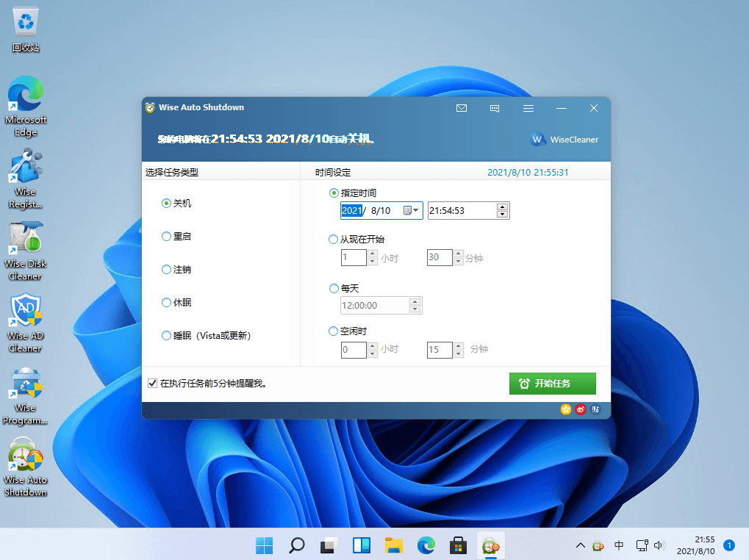The height and width of the screenshot is (560, 749).
Task: Click the hours field showing 1
Action: coord(354,257)
